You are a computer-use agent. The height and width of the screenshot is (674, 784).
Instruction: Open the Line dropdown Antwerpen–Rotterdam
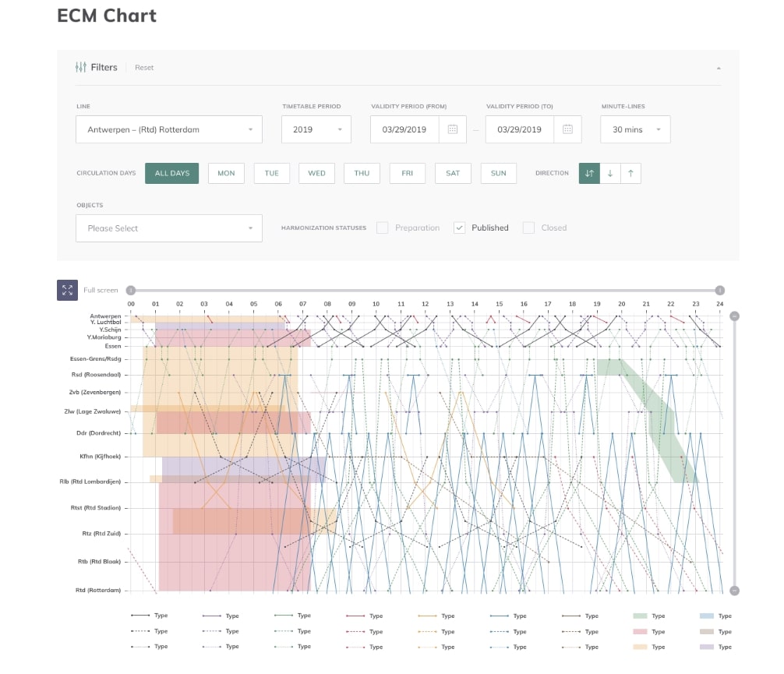(x=169, y=129)
